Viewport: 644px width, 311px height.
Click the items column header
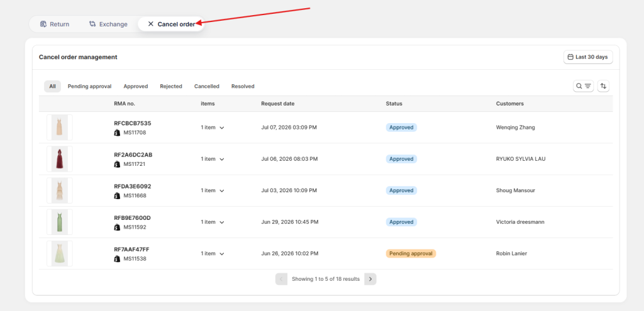(x=208, y=104)
